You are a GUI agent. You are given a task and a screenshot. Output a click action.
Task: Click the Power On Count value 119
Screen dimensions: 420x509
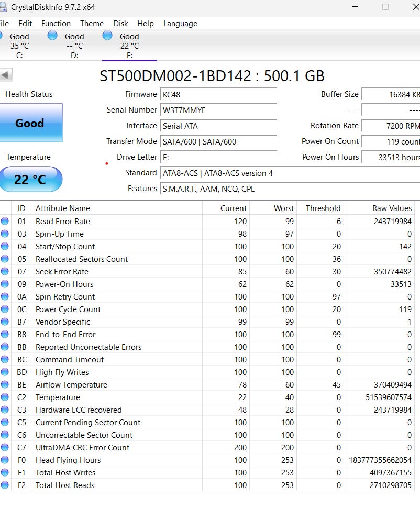pyautogui.click(x=391, y=142)
